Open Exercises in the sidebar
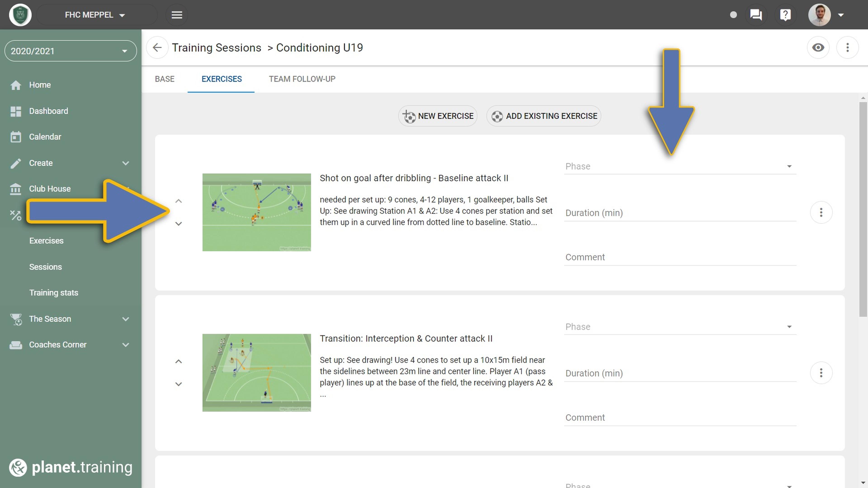868x488 pixels. tap(46, 241)
